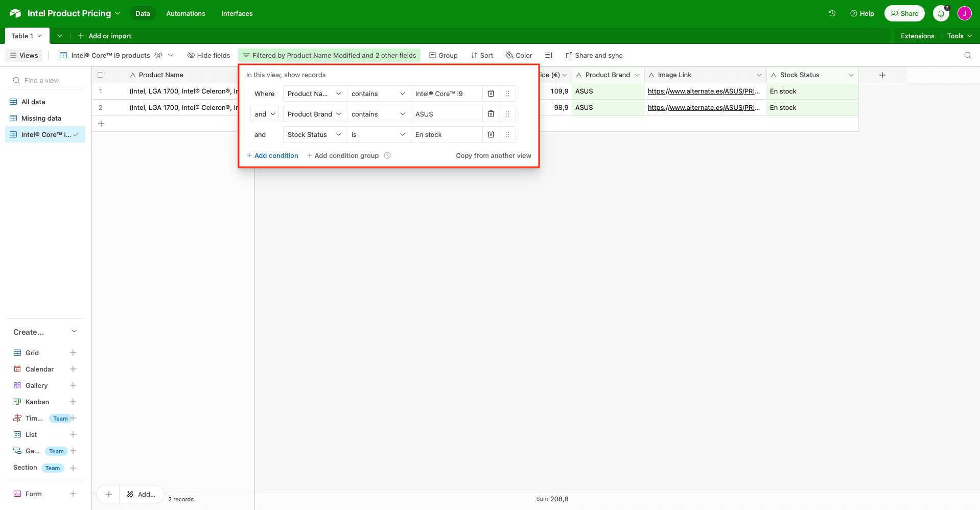Open Stock Status column menu chevron

click(x=851, y=75)
